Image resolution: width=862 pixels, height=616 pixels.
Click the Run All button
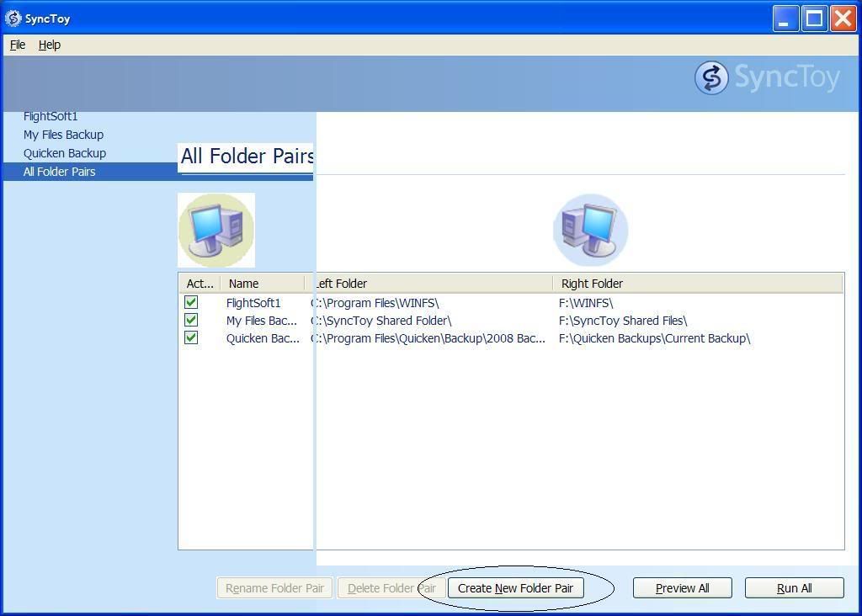click(795, 588)
